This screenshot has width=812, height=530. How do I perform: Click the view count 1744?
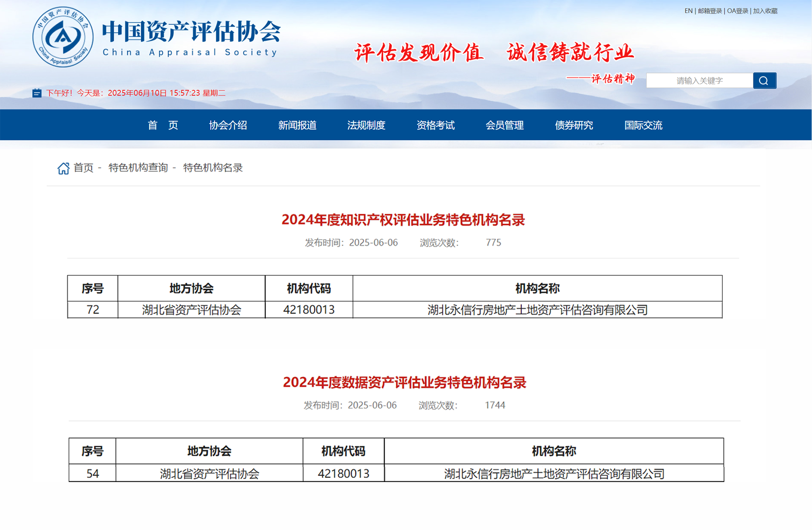pos(495,405)
